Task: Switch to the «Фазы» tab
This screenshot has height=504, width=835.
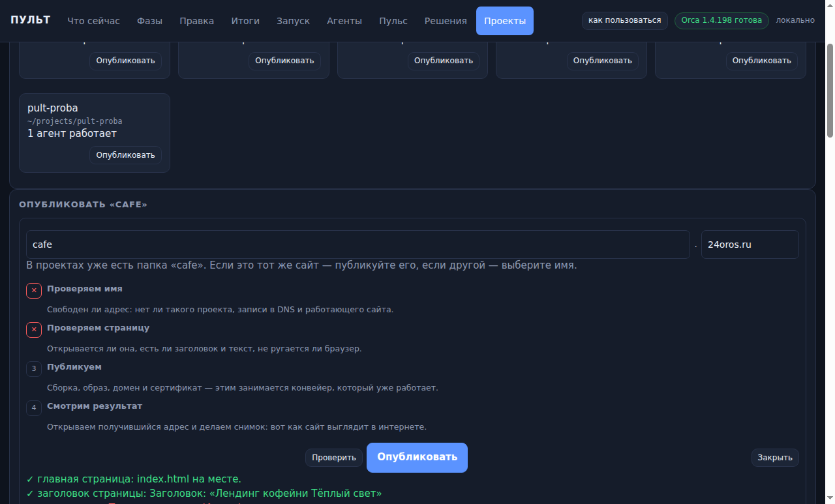Action: tap(150, 21)
